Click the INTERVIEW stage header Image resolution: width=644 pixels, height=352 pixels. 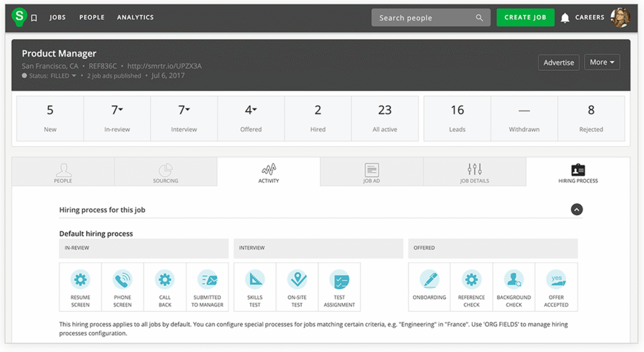tap(318, 248)
